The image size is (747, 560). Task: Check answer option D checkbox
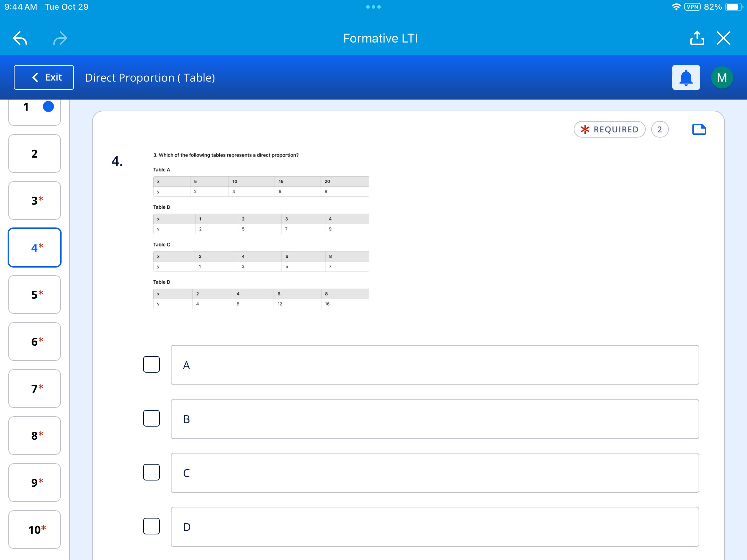click(151, 526)
